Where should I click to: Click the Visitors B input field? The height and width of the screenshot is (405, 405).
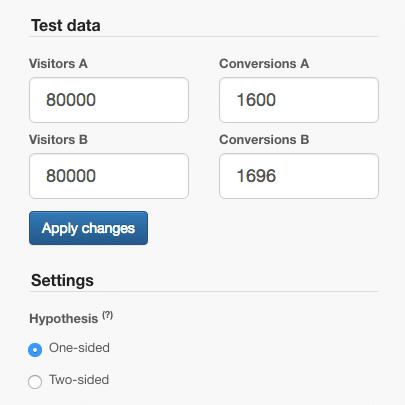109,176
